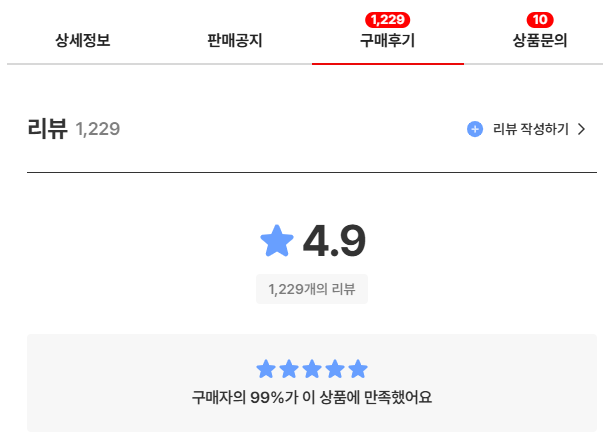The width and height of the screenshot is (603, 440).
Task: Click the fifth star in the satisfaction row
Action: 358,369
